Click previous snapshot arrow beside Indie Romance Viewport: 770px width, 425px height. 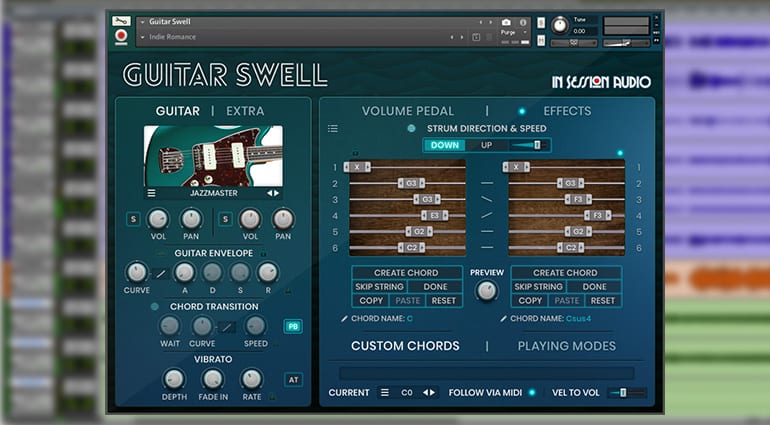(452, 37)
